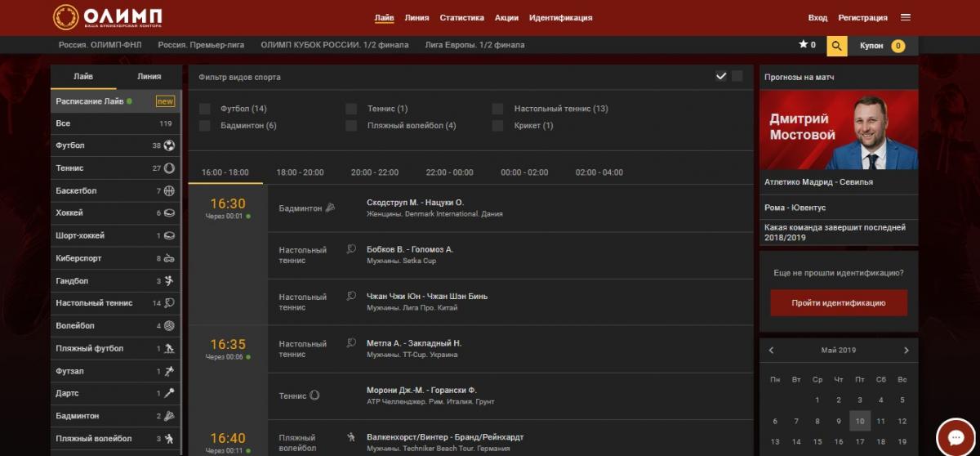Viewport: 980px width, 456px height.
Task: Check the Пляжный волейбол (4) filter
Action: pyautogui.click(x=351, y=126)
